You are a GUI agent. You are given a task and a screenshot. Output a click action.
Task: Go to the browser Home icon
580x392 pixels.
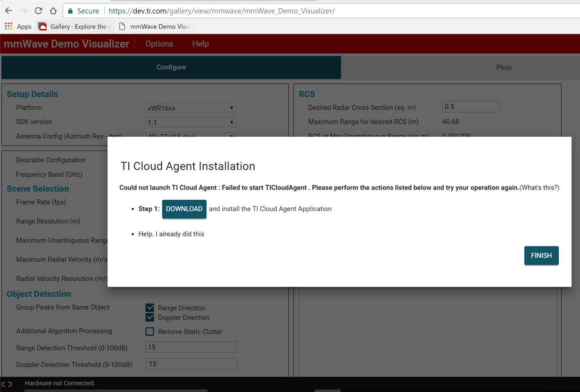click(x=53, y=11)
